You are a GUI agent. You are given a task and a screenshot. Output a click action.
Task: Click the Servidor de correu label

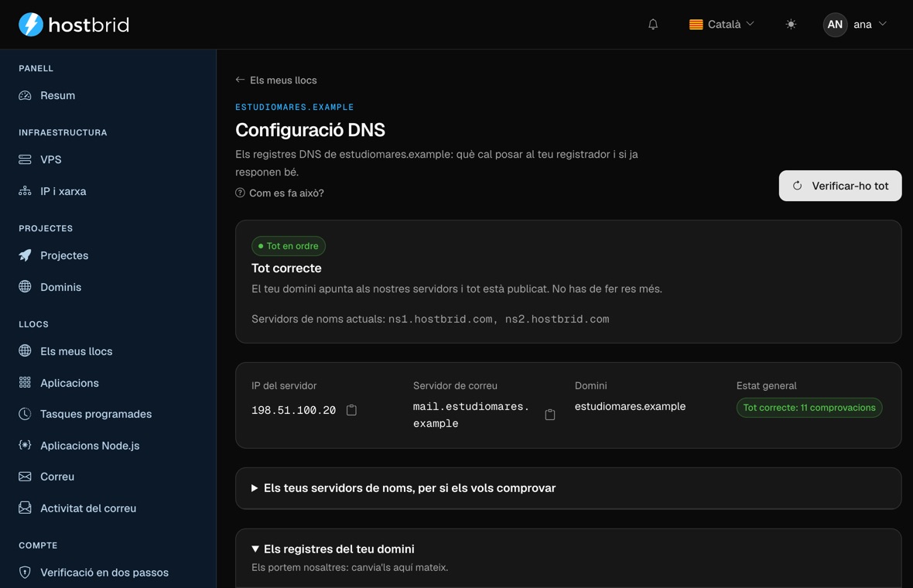tap(455, 385)
